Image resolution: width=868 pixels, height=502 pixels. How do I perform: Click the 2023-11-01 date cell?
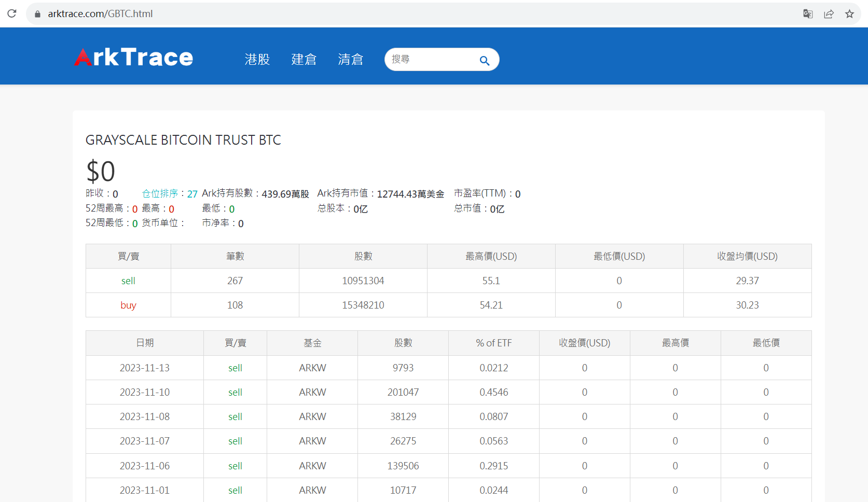click(x=145, y=490)
